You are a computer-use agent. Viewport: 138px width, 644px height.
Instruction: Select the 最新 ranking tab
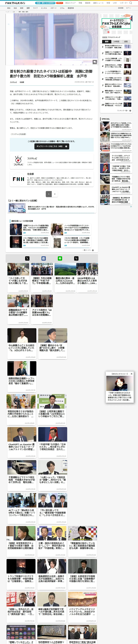[x=107, y=42]
